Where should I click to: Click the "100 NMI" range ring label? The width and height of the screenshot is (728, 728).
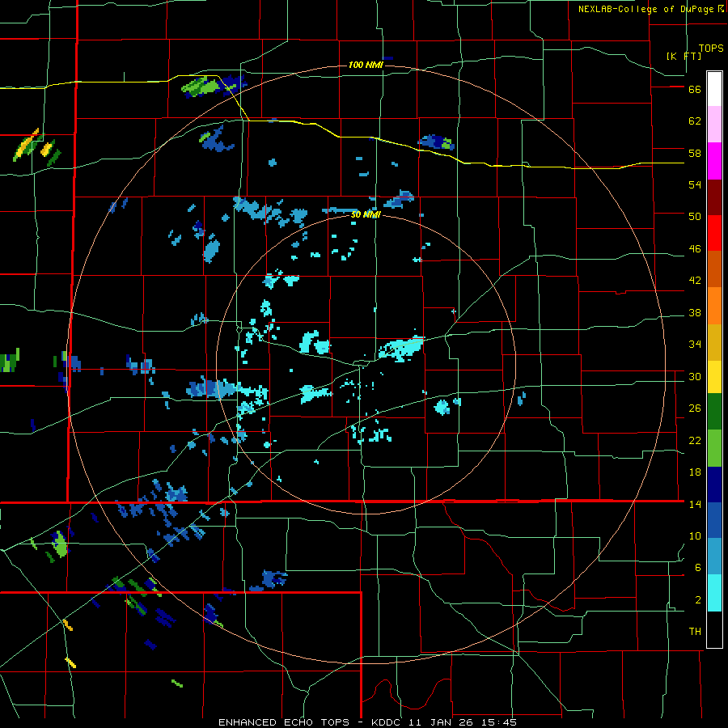point(366,65)
